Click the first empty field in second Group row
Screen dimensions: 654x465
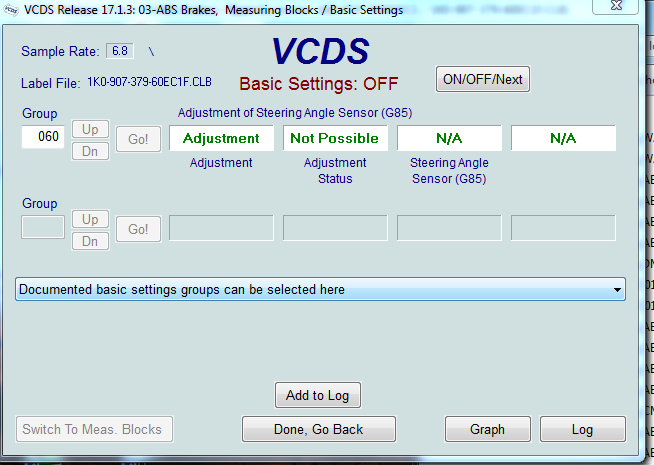click(x=221, y=228)
